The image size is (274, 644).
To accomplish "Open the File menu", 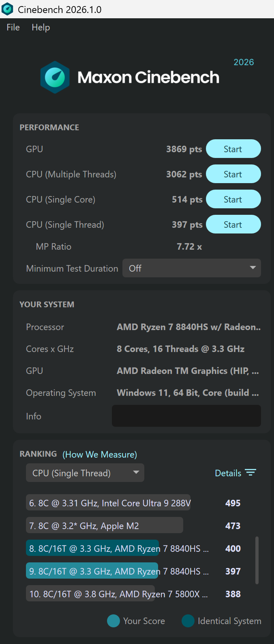I will click(13, 27).
